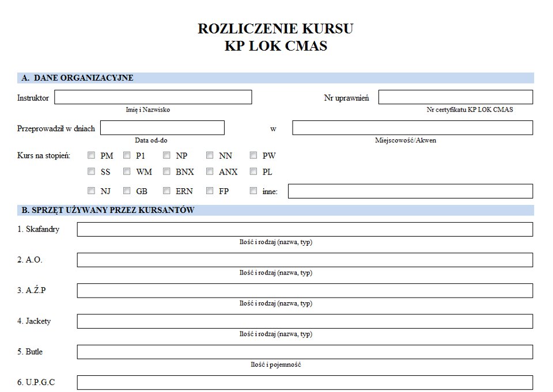Click the Butle quantity and capacity field
Image resolution: width=553 pixels, height=392 pixels.
tap(305, 352)
